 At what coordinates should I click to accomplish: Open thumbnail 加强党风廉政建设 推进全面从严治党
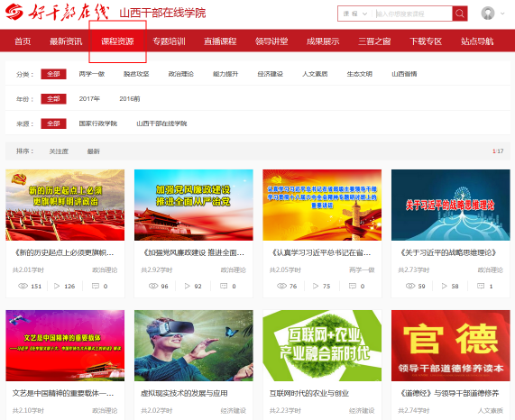point(194,205)
